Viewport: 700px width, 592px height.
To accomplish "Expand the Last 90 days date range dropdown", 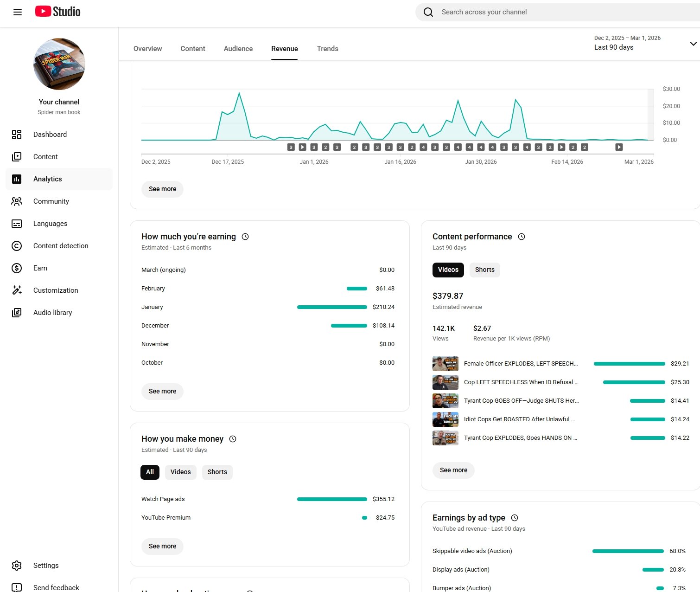I will point(693,44).
